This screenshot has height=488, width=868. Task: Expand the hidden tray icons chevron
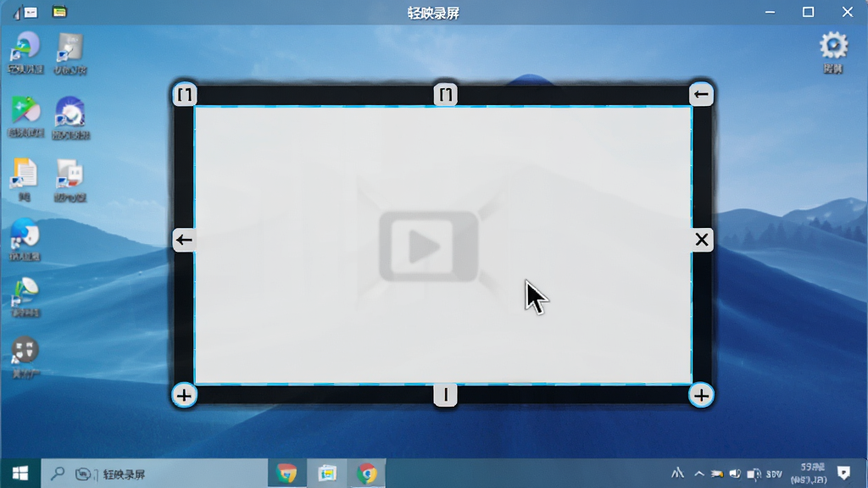(699, 474)
